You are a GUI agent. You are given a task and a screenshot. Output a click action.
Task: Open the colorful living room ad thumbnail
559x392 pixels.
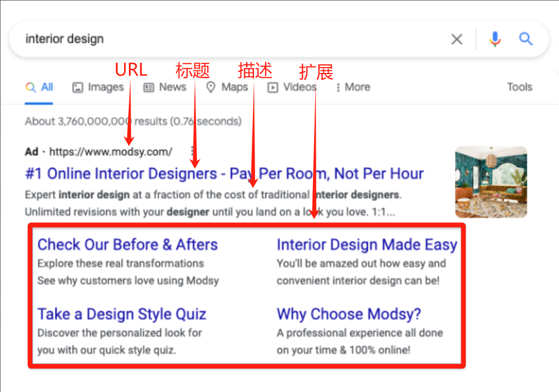(491, 182)
